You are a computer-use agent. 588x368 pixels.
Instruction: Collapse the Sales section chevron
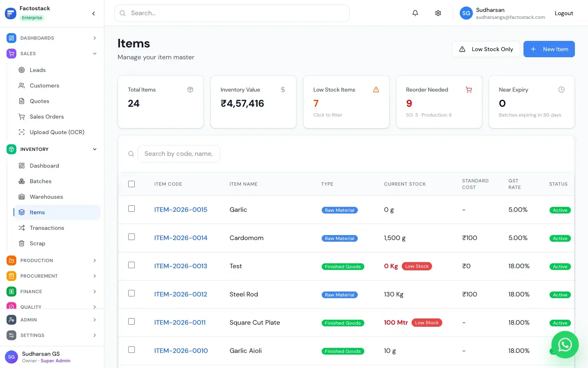95,54
